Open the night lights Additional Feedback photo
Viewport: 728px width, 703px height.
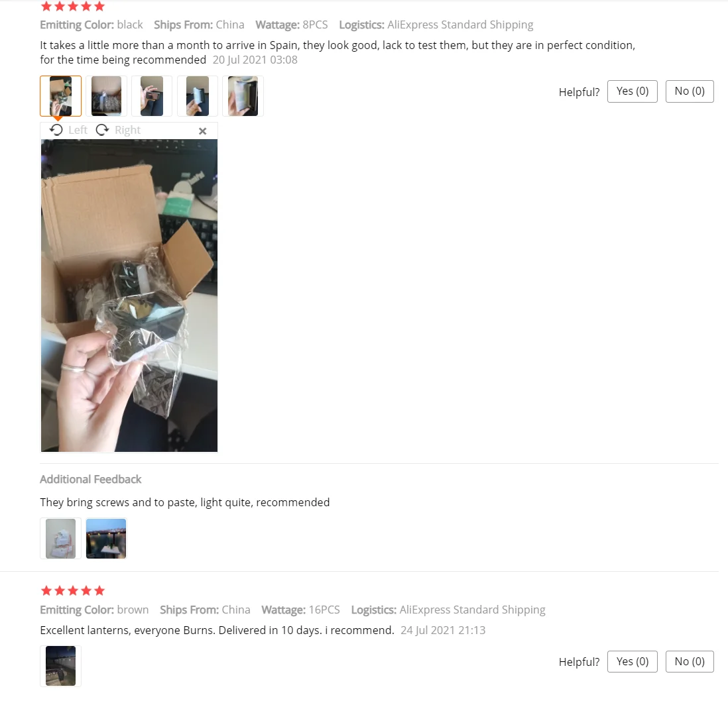tap(106, 539)
